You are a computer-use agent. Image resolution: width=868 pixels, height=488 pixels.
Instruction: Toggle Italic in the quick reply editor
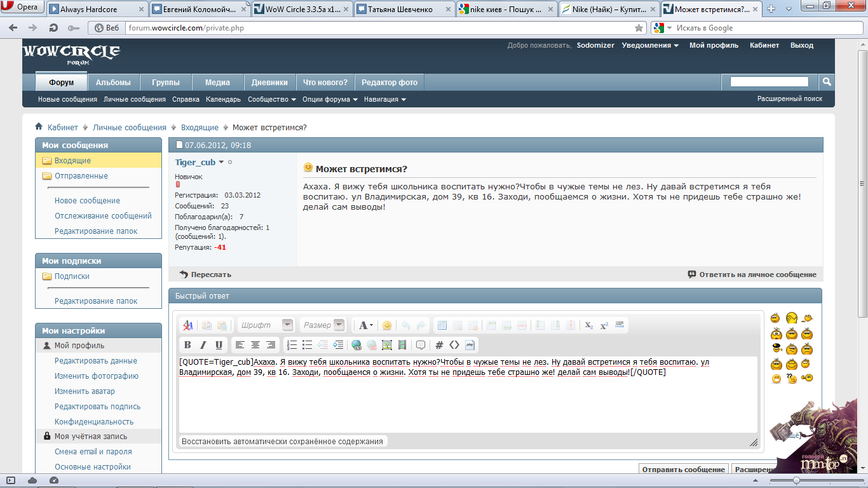203,345
